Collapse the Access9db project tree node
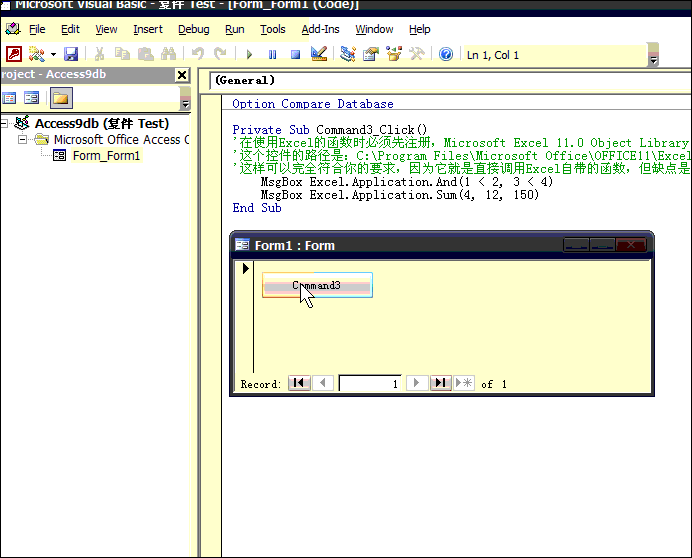This screenshot has height=558, width=692. pos(4,124)
